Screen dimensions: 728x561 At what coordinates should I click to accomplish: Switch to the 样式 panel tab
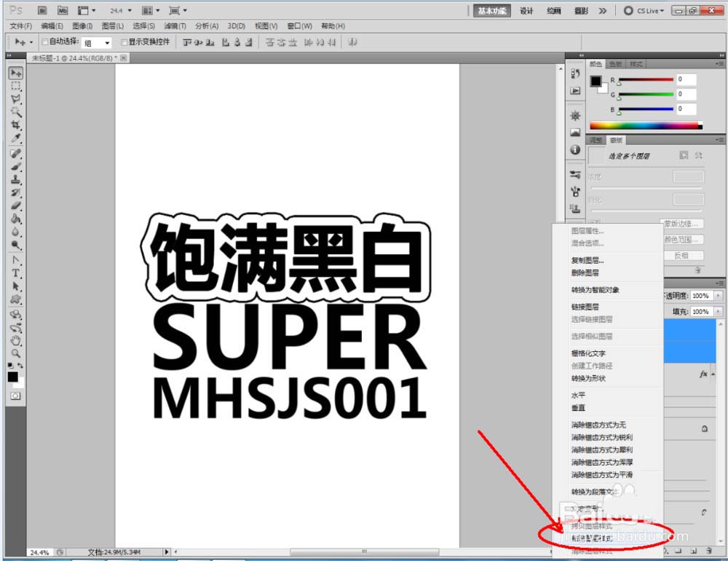pos(635,64)
